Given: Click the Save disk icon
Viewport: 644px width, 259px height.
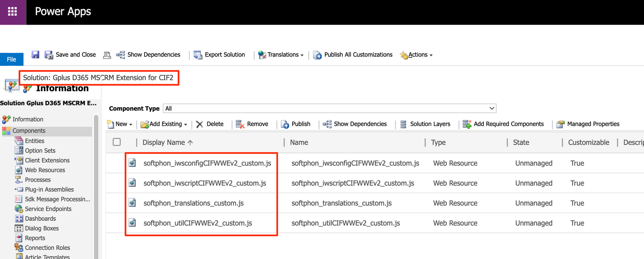Looking at the screenshot, I should point(35,55).
